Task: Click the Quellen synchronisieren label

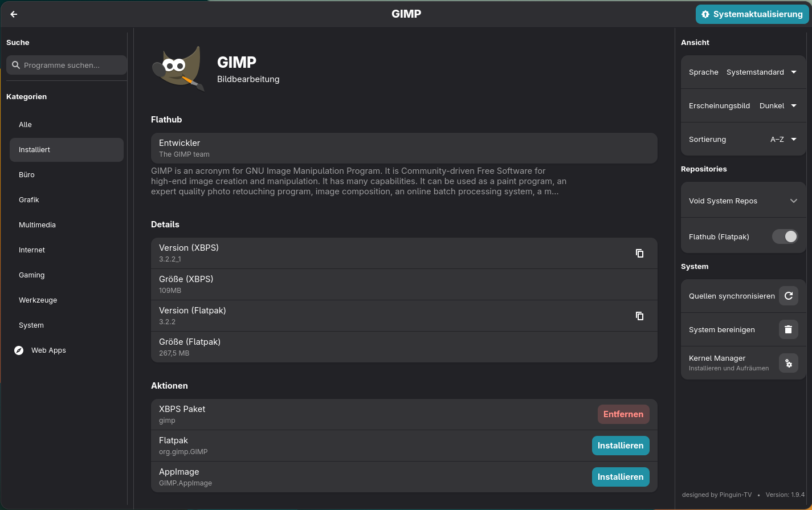Action: pyautogui.click(x=732, y=296)
